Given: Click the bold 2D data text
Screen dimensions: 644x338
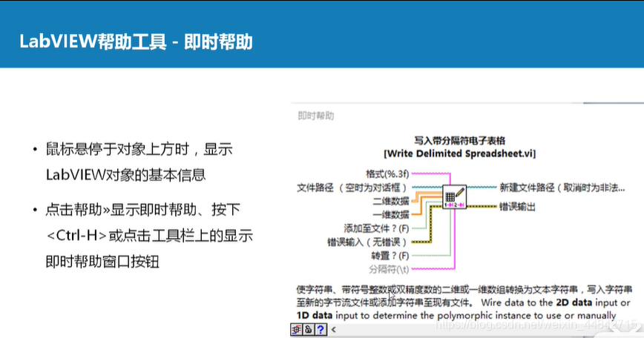Looking at the screenshot, I should click(x=574, y=302).
